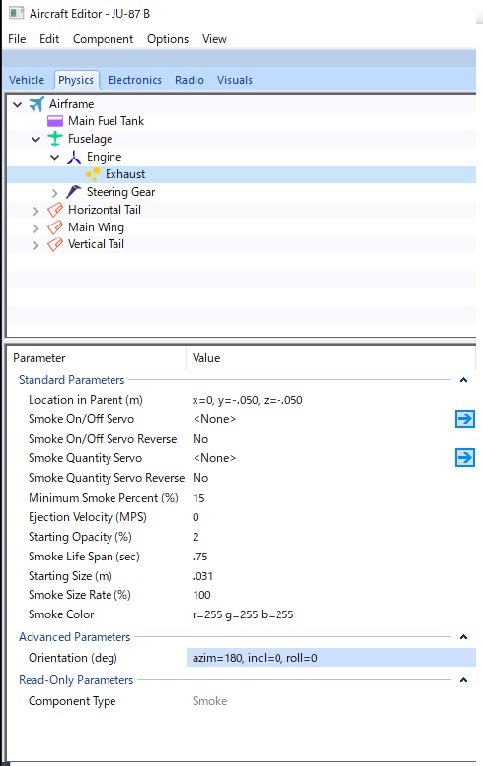Viewport: 483px width, 766px height.
Task: Click the Engine propeller icon
Action: [74, 157]
